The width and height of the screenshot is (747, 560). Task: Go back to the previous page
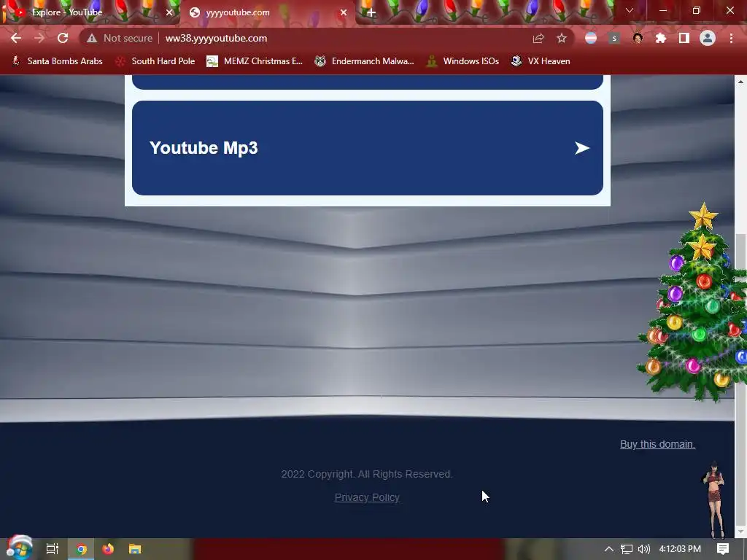click(x=16, y=38)
